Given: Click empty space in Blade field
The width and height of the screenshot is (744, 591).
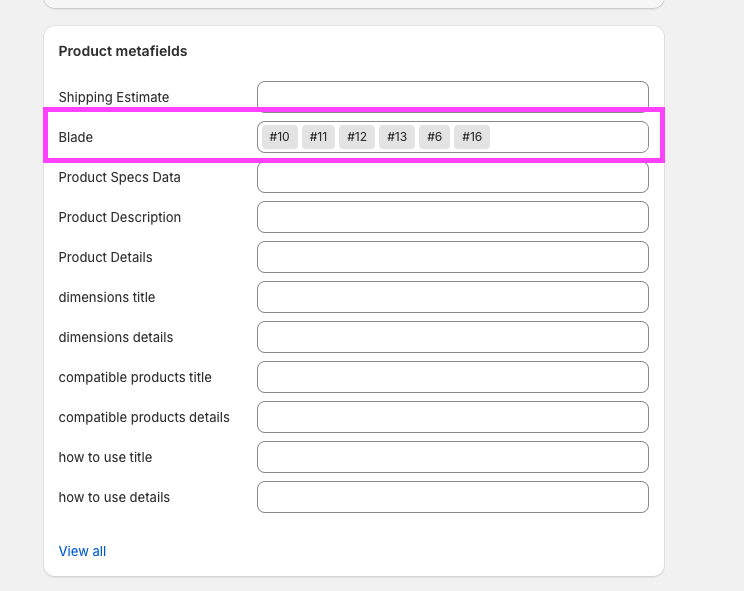Looking at the screenshot, I should pyautogui.click(x=568, y=137).
